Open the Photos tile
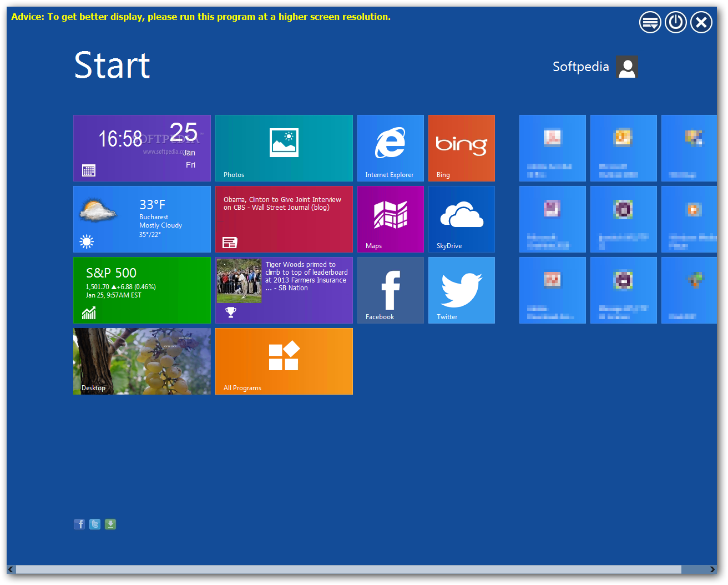The width and height of the screenshot is (728, 585). click(284, 148)
